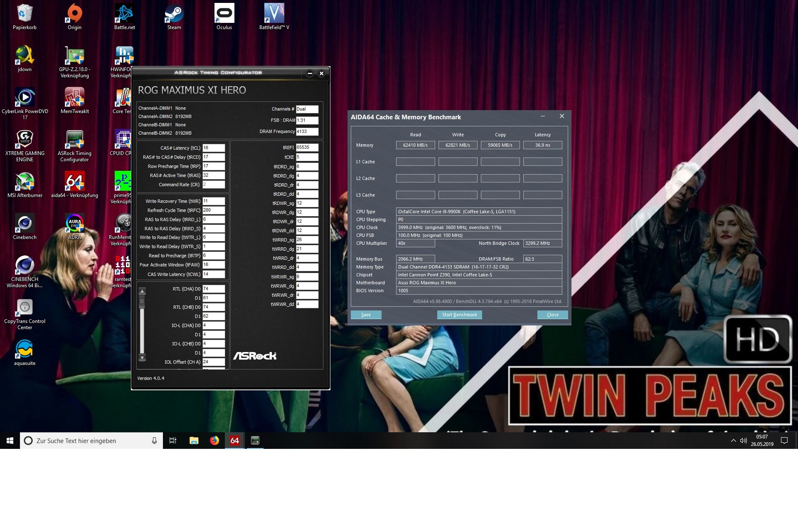Viewport: 798px width, 532px height.
Task: Click the DRAM Frequency field
Action: [x=307, y=131]
